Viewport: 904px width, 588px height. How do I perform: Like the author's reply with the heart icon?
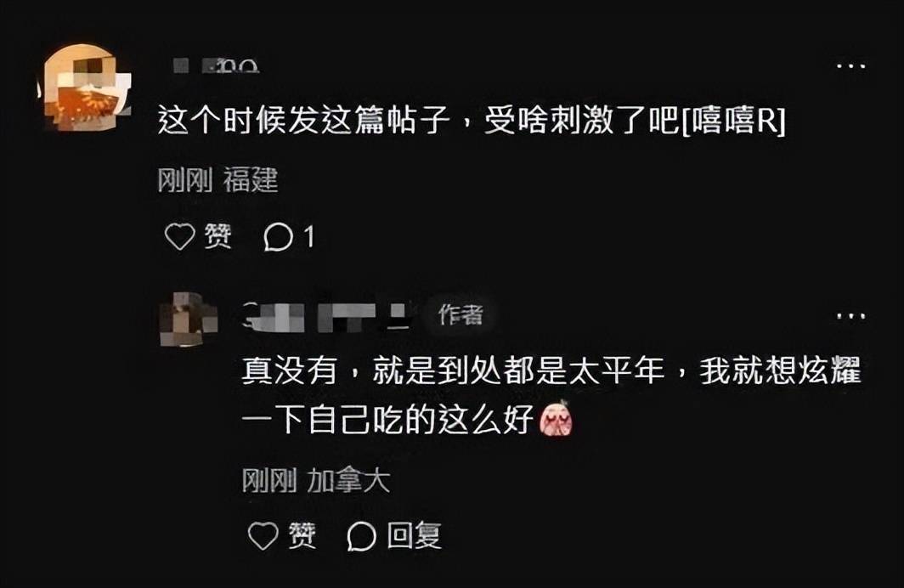pyautogui.click(x=263, y=535)
